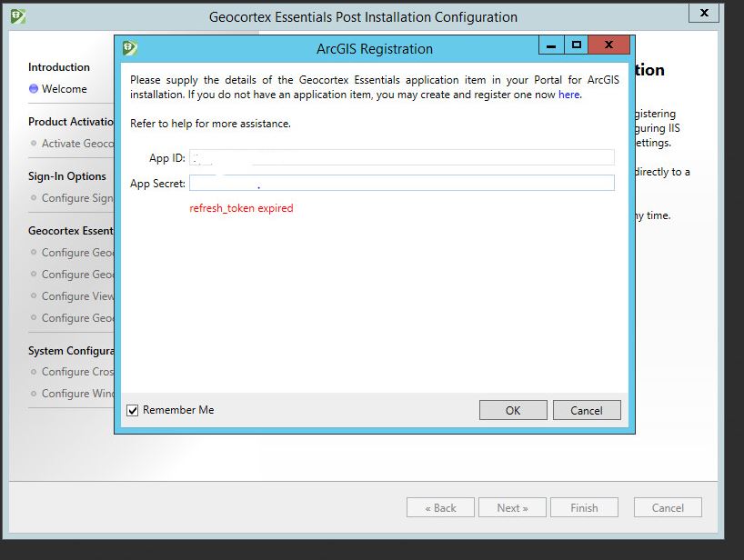Focus the App ID input field
Viewport: 744px width, 560px height.
coord(401,157)
